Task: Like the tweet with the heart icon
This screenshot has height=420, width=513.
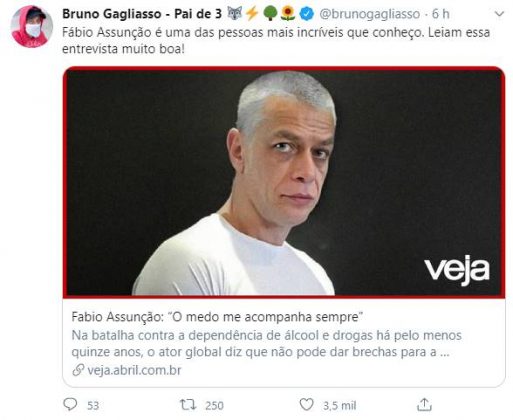Action: 306,404
